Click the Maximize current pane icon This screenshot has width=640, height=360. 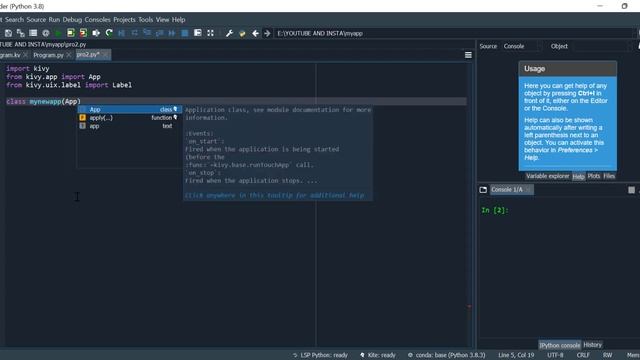tap(198, 33)
